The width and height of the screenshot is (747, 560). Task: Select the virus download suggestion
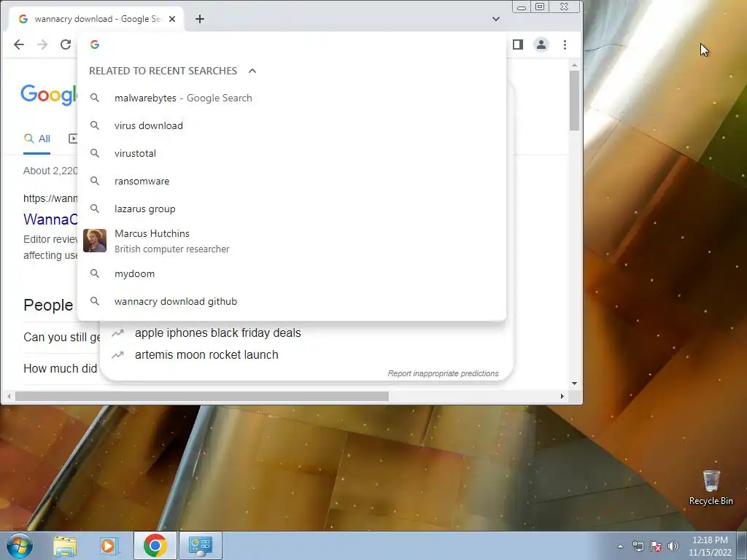292,125
